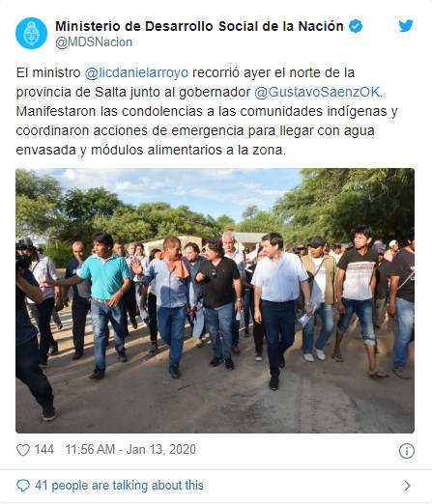Click the man in white shirt in photo
Image resolution: width=432 pixels, height=504 pixels.
(x=279, y=309)
